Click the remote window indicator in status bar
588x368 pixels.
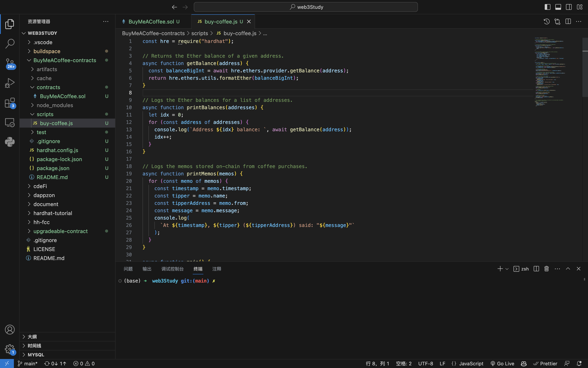click(7, 364)
